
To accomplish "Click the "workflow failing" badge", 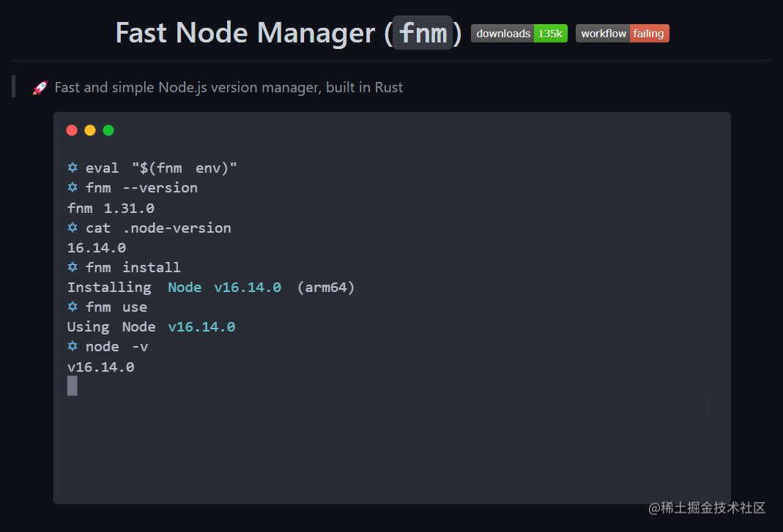I will point(622,33).
